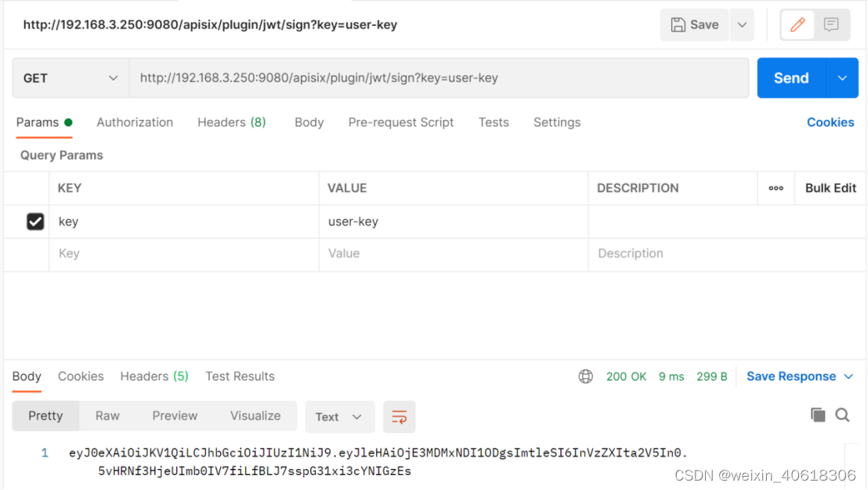Select the Visualize view
Image resolution: width=868 pixels, height=490 pixels.
(255, 416)
